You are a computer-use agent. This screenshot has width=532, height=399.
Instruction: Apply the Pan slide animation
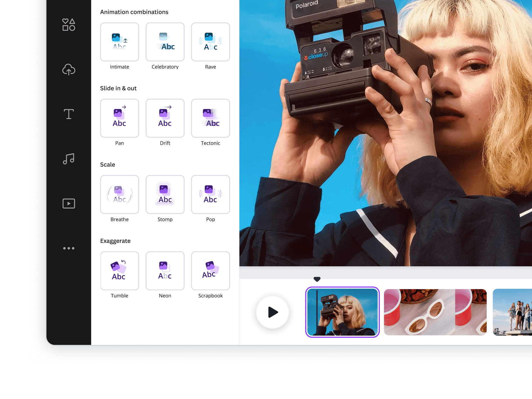(119, 118)
